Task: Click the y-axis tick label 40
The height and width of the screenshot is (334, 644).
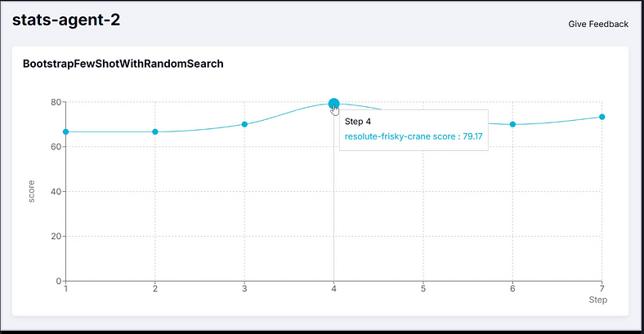Action: tap(56, 192)
